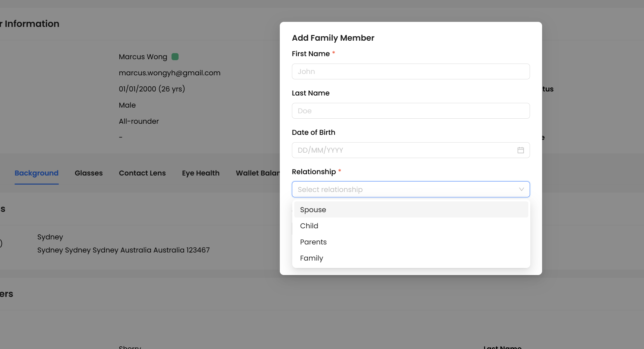Click the Male gender value

click(x=127, y=105)
